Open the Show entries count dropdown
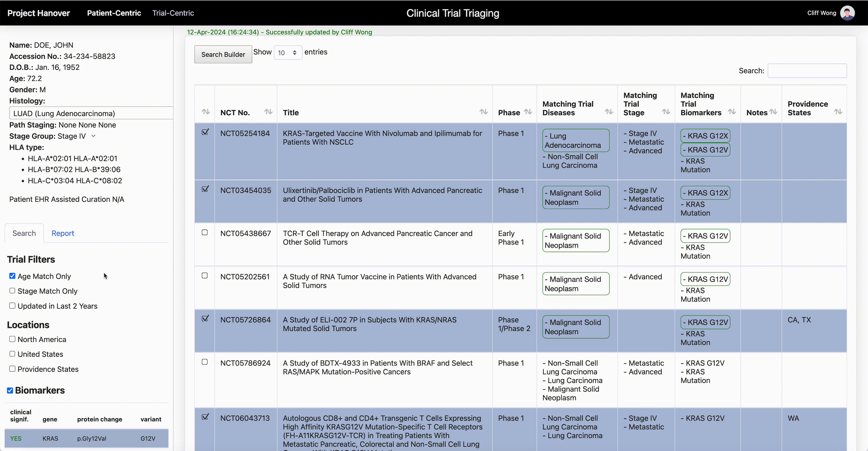 tap(288, 53)
